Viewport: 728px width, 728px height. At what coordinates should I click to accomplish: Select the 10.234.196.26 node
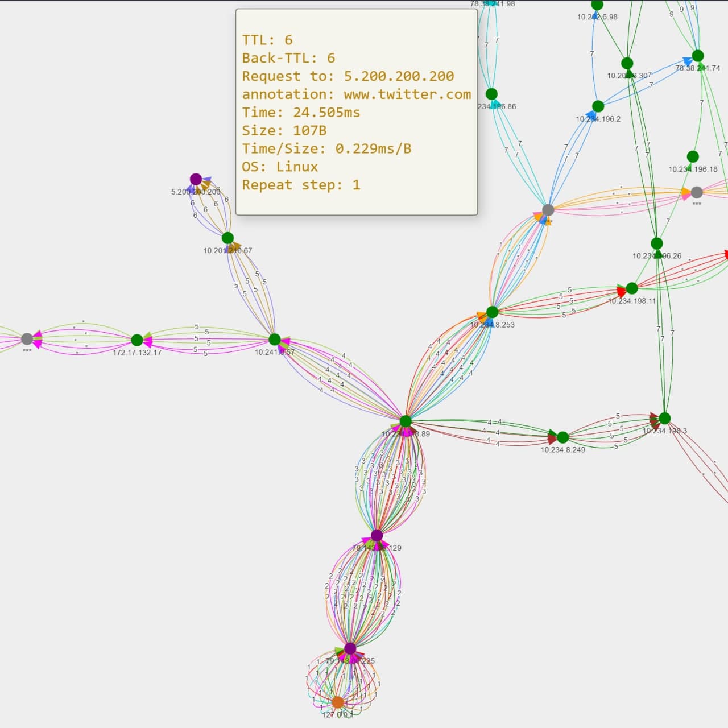coord(657,243)
